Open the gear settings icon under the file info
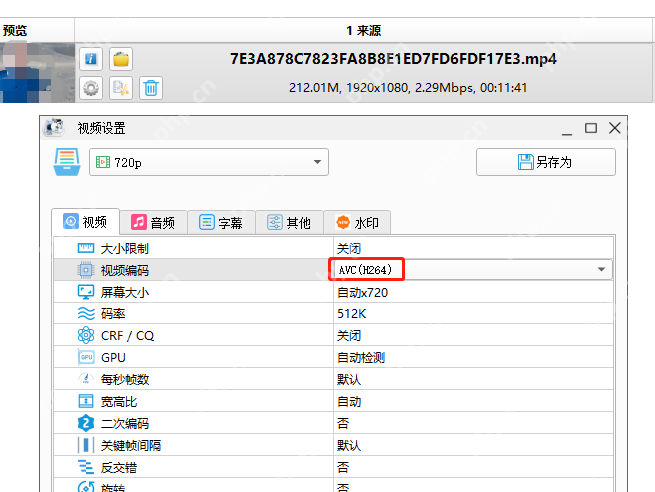Viewport: 655px width, 492px height. [91, 88]
